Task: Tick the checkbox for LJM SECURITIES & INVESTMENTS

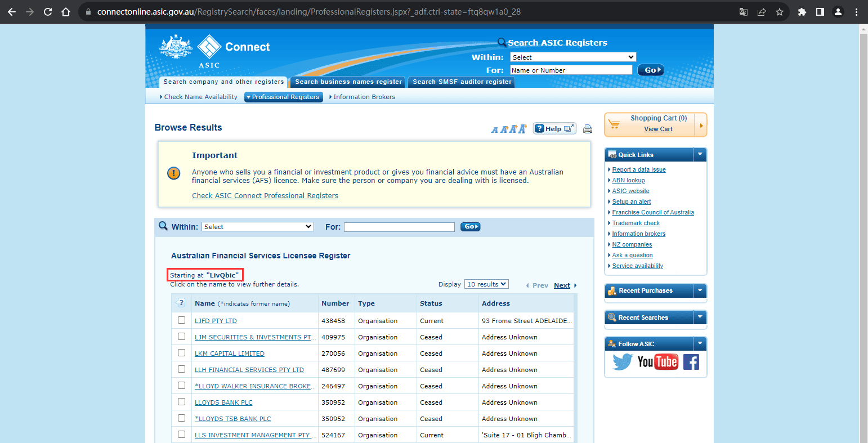Action: [x=181, y=336]
